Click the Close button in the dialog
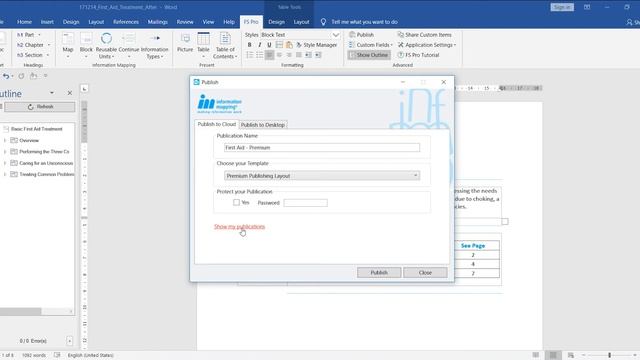 coord(425,272)
